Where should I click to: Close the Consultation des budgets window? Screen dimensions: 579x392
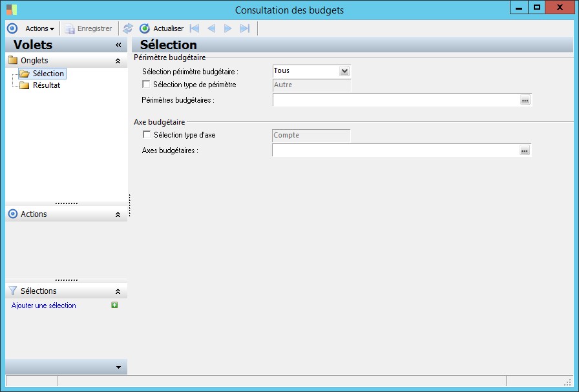(560, 7)
